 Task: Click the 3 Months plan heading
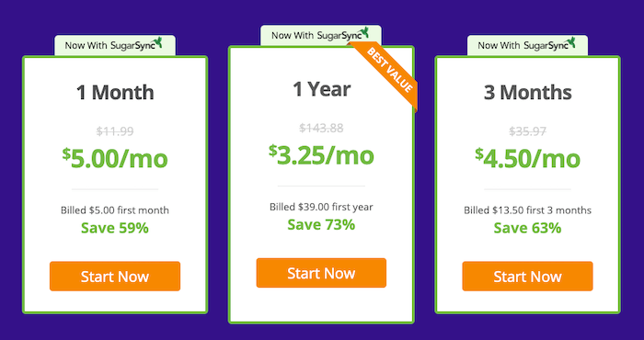tap(528, 92)
